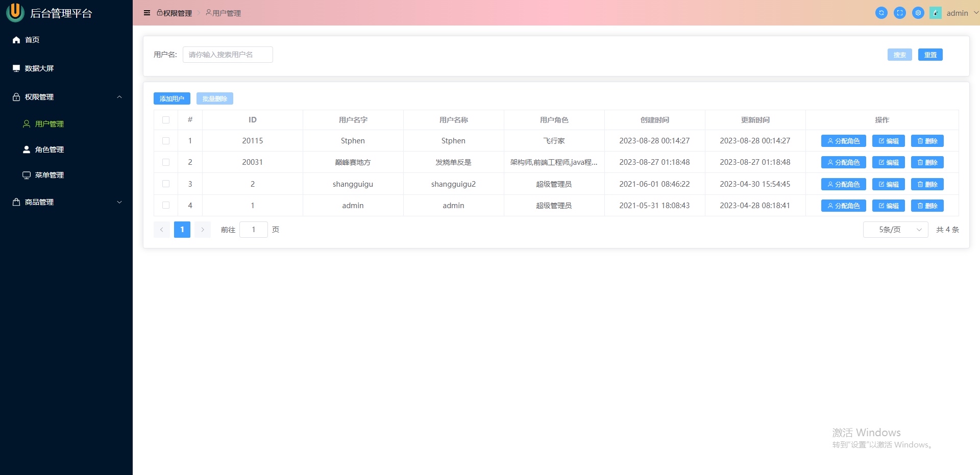Viewport: 980px width, 475px height.
Task: Click the 创建时间 column header
Action: [x=654, y=120]
